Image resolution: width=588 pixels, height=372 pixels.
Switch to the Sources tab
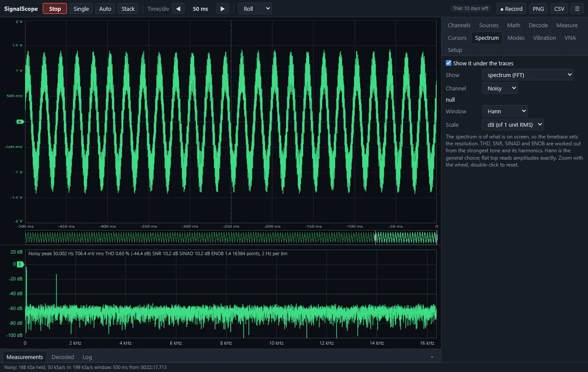tap(489, 25)
